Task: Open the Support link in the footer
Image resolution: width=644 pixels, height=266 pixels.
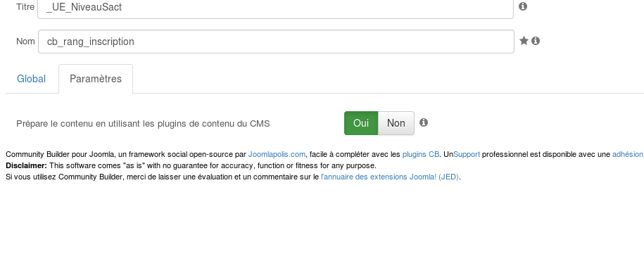Action: (467, 154)
